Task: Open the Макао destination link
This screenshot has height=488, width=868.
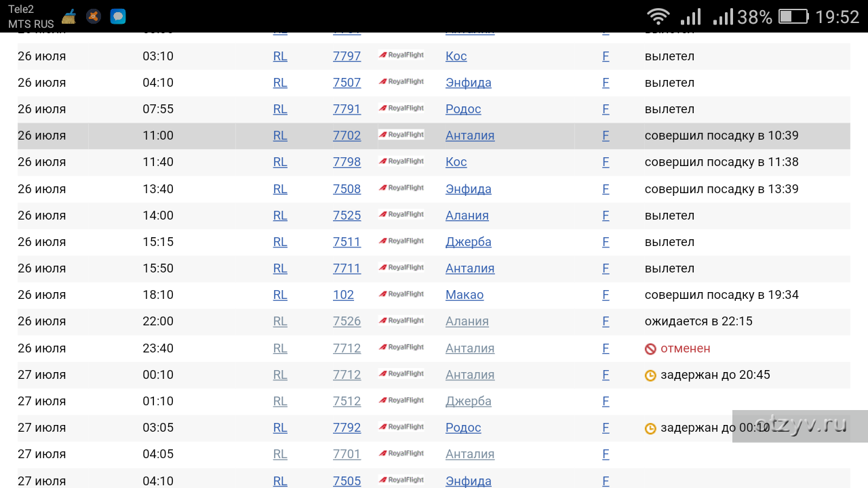Action: click(x=465, y=295)
